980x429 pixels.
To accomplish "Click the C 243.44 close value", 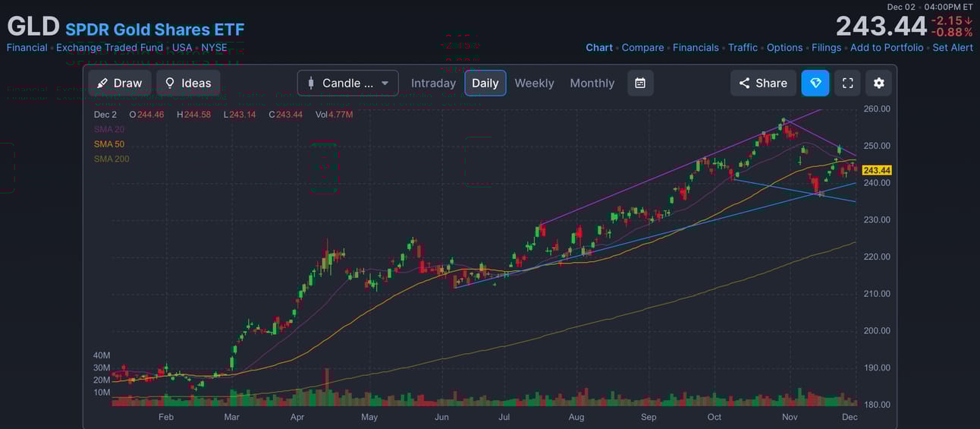I will [x=286, y=115].
